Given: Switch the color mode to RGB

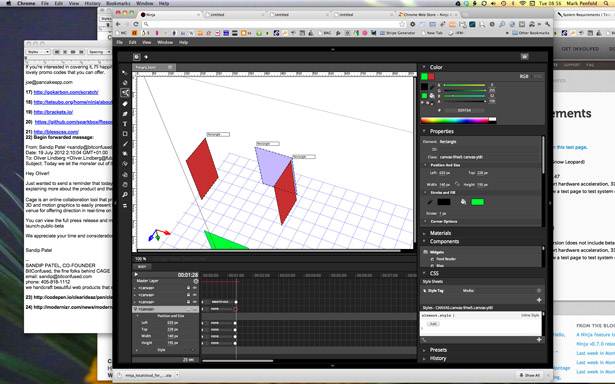Looking at the screenshot, I should (524, 76).
